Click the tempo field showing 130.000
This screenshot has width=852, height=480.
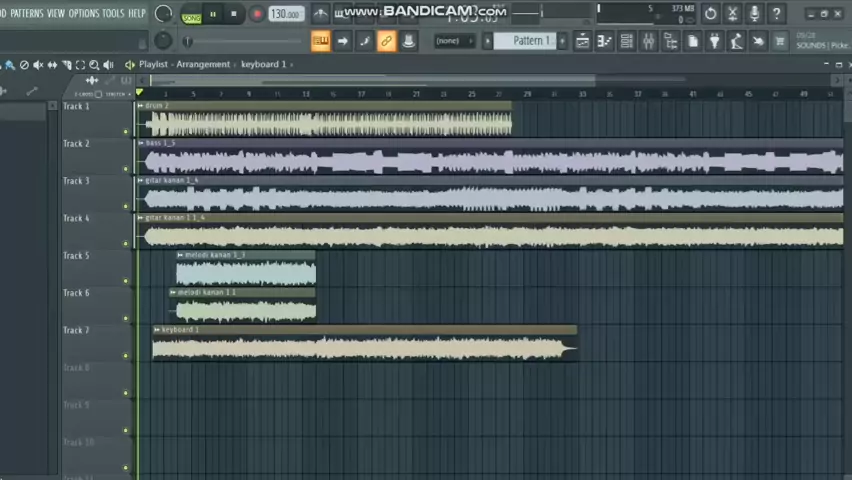[x=286, y=14]
